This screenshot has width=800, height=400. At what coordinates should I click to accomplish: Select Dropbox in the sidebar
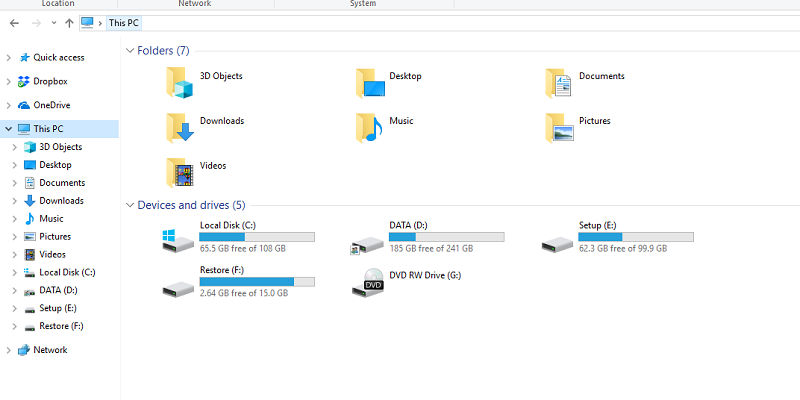click(50, 81)
